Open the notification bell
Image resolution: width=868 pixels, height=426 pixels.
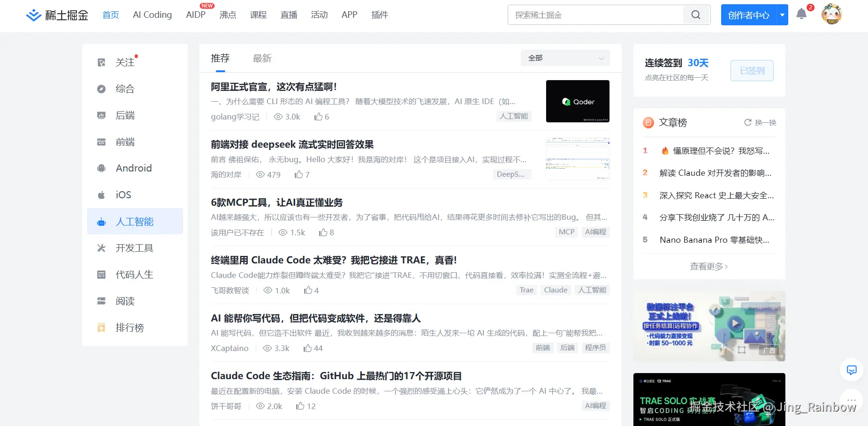click(801, 14)
